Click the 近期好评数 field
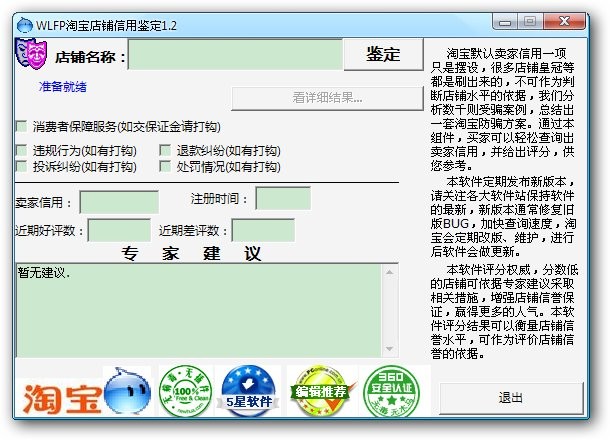610x440 pixels. point(119,230)
